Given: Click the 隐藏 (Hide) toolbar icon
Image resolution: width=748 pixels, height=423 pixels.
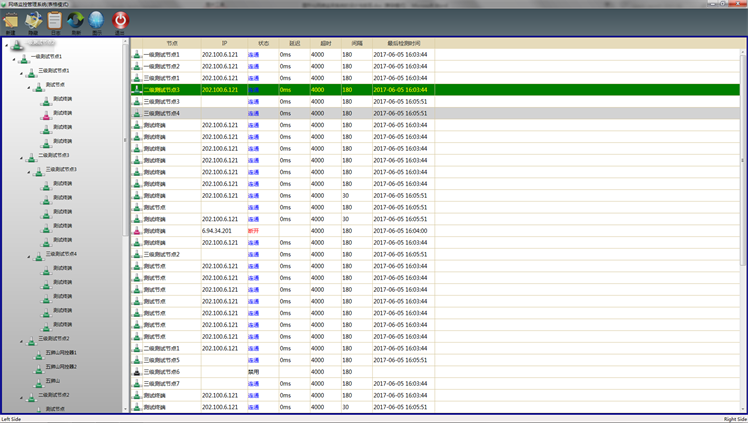Looking at the screenshot, I should pos(33,20).
